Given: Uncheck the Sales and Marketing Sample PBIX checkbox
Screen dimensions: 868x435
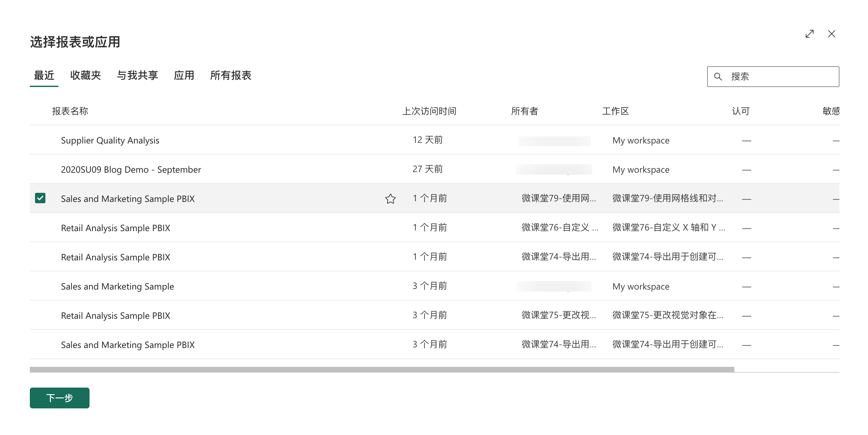Looking at the screenshot, I should [x=40, y=198].
